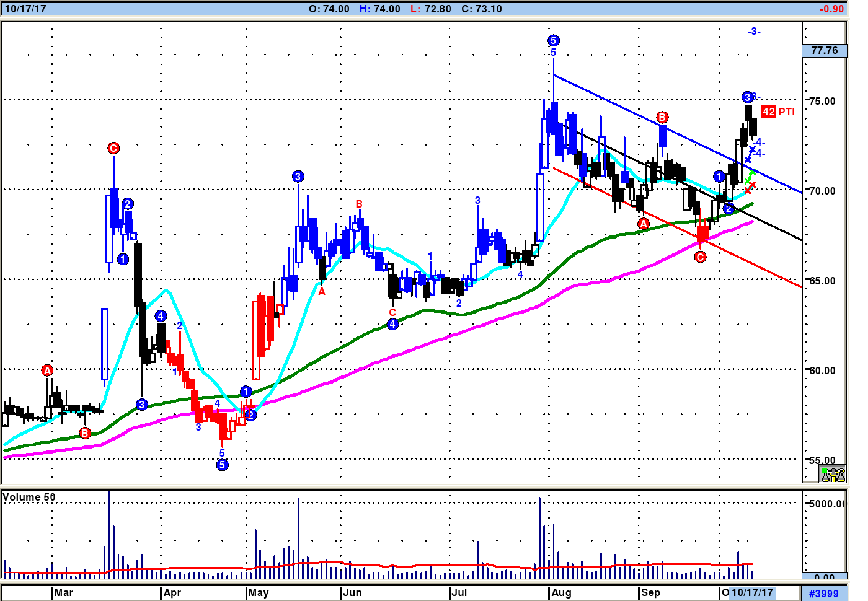
Task: Click red circled C marker at September low
Action: tap(700, 257)
